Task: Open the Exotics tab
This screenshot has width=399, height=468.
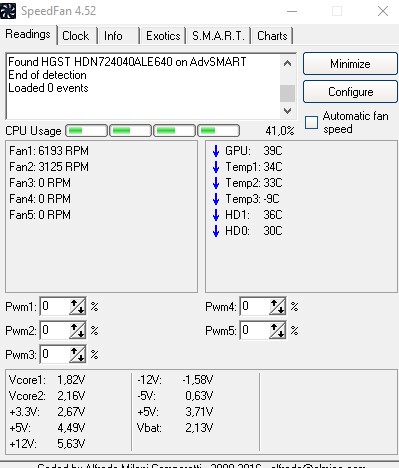Action: pyautogui.click(x=163, y=36)
